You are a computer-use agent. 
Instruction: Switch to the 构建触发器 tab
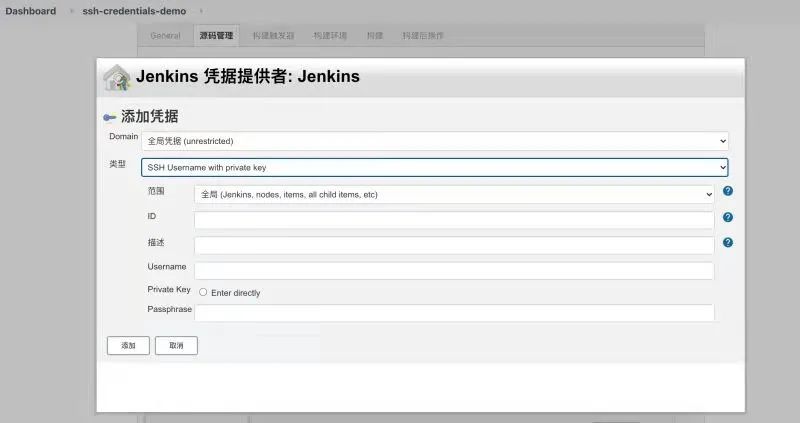click(273, 36)
